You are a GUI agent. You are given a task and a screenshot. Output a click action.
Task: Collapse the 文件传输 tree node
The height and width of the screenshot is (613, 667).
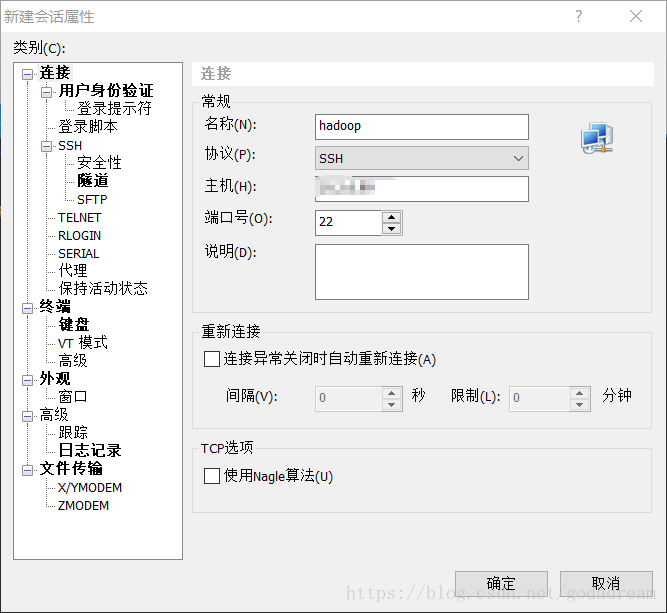[28, 470]
